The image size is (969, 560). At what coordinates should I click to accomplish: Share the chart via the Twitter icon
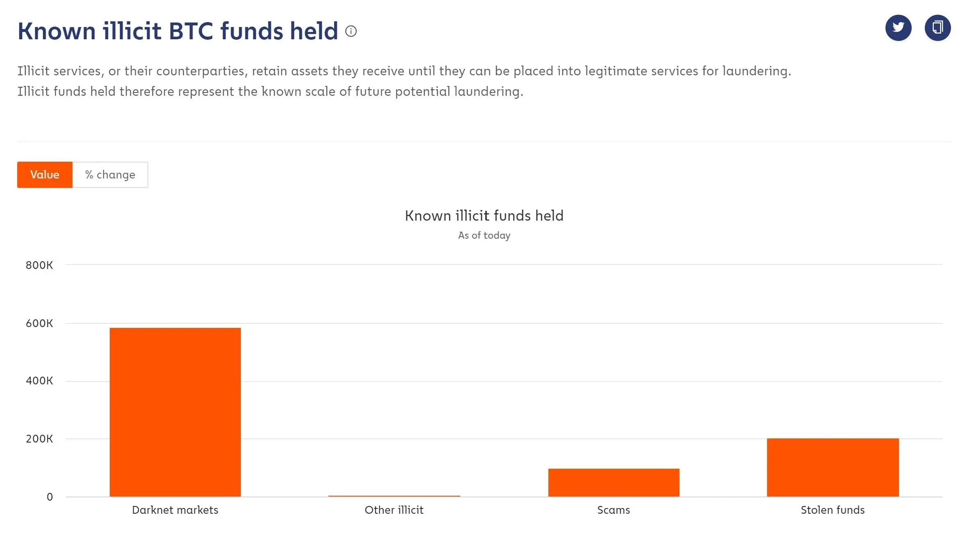point(898,28)
